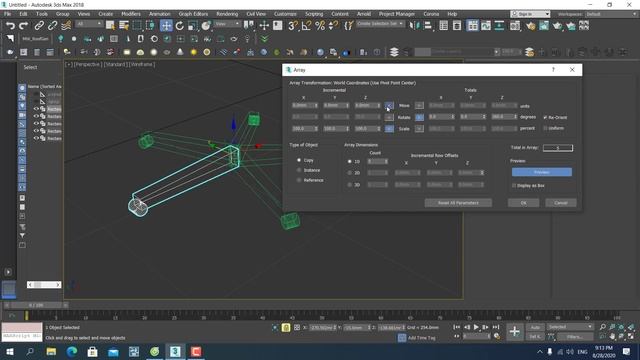Activate the Select and Rotate tool

(180, 26)
